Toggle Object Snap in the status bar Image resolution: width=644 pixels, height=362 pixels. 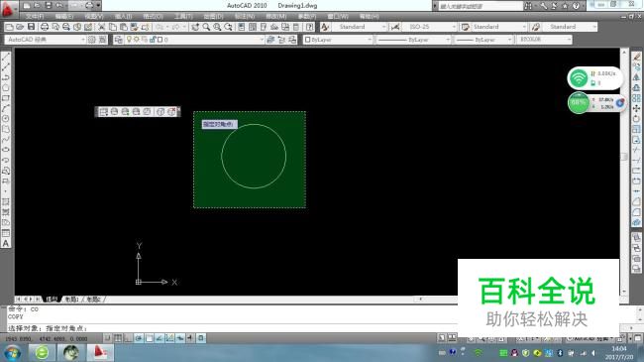(x=149, y=338)
